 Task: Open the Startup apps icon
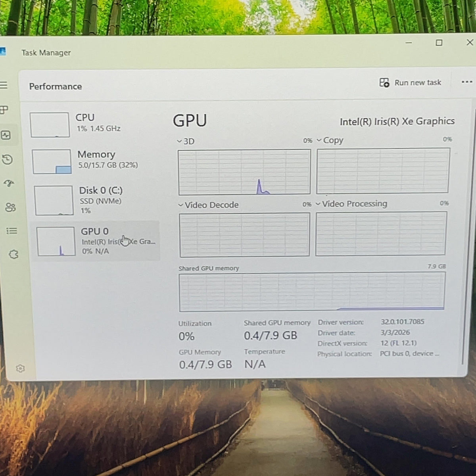click(9, 183)
